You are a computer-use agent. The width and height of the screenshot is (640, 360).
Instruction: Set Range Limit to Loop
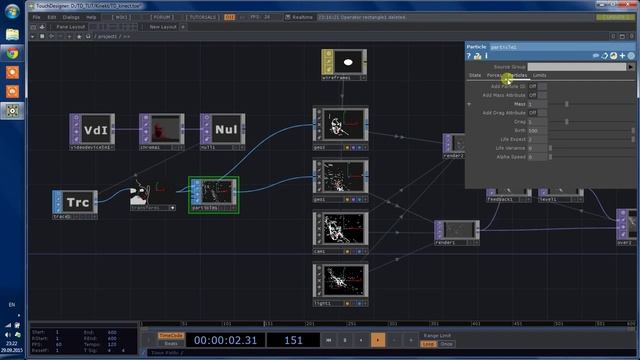[428, 344]
